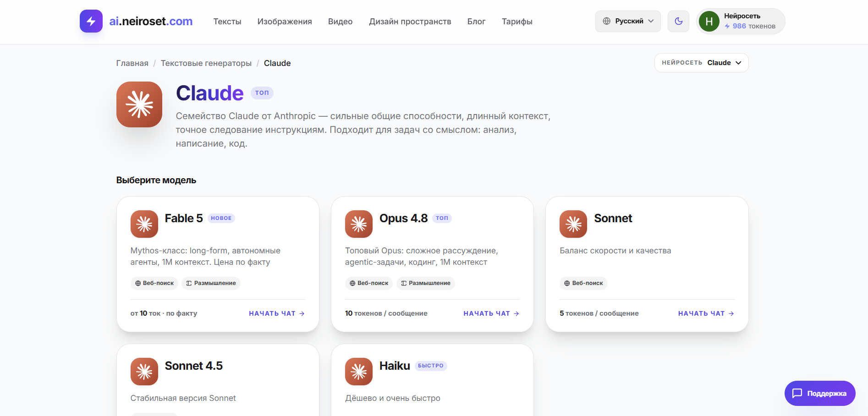This screenshot has height=416, width=868.
Task: Open the Поддержка support button
Action: tap(820, 393)
